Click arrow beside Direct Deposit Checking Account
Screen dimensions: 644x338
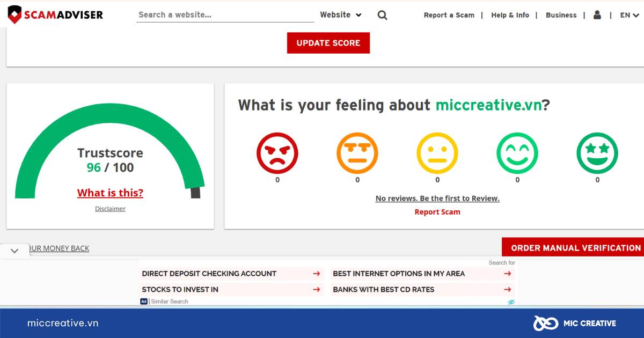[317, 274]
